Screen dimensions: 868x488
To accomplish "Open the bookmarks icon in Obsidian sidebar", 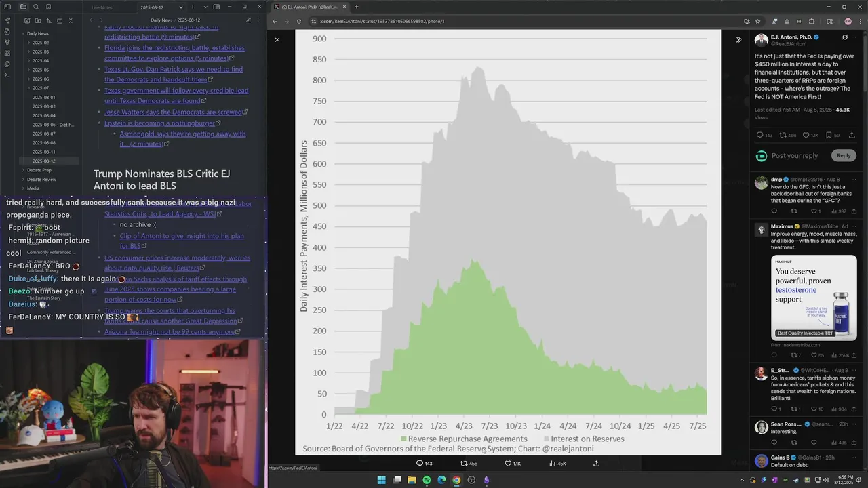I will pyautogui.click(x=48, y=7).
